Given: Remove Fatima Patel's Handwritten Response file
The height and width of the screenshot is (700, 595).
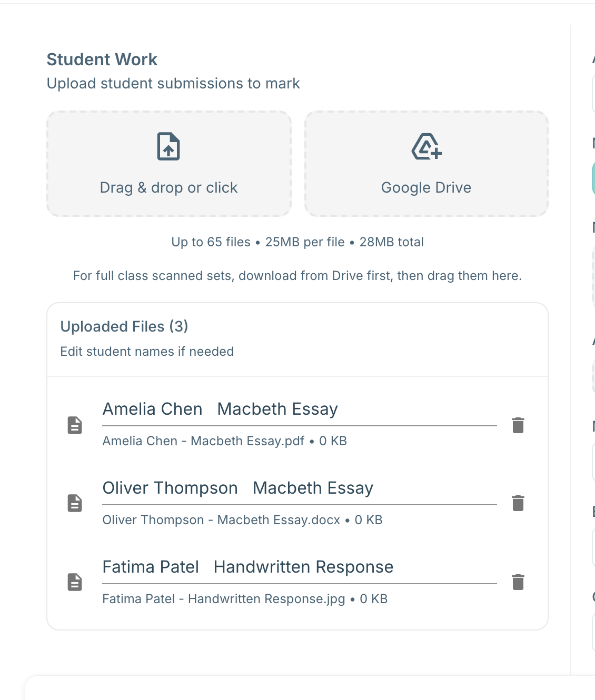Looking at the screenshot, I should click(518, 582).
